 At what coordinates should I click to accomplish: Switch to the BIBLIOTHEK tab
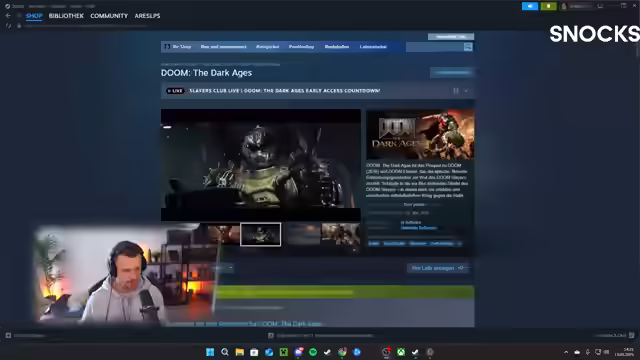pyautogui.click(x=66, y=16)
